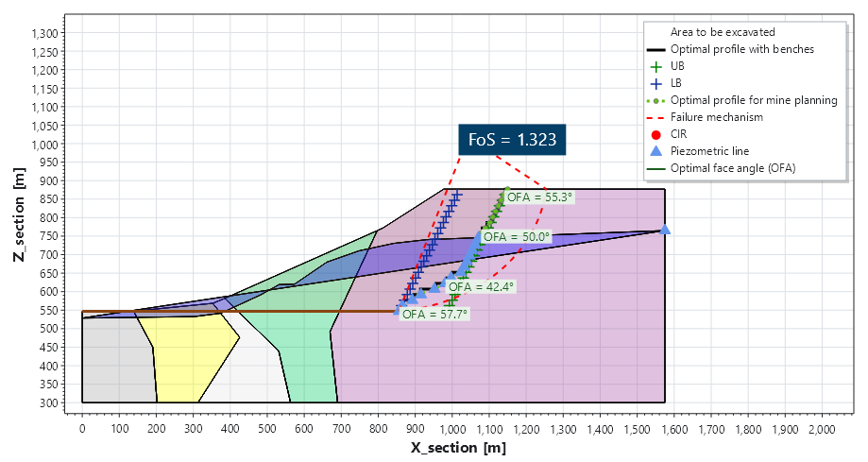This screenshot has height=462, width=868.
Task: Click the 1,300 tick on Z axis
Action: [44, 33]
